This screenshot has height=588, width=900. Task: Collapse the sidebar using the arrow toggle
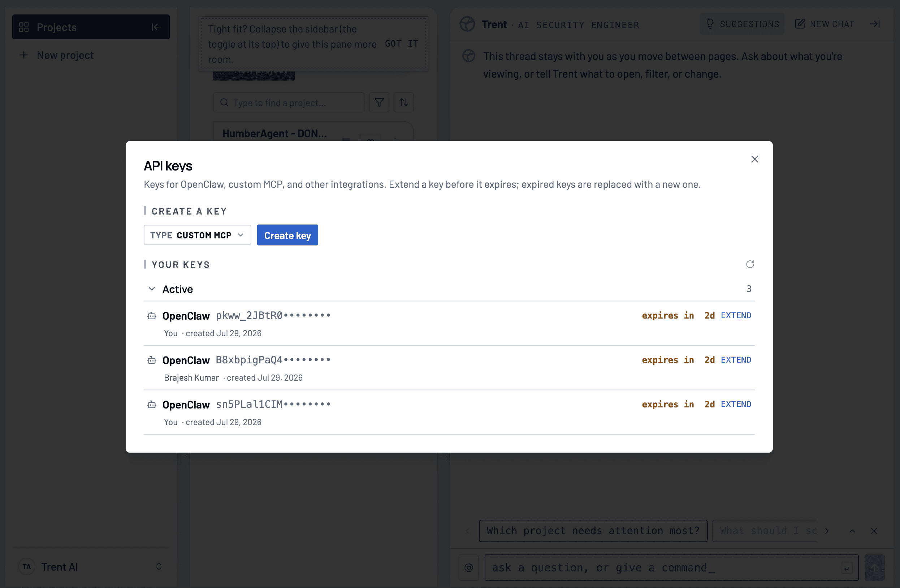156,27
